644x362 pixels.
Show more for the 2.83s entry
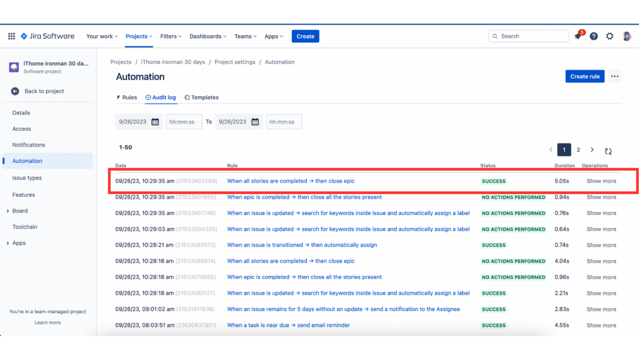pos(601,309)
